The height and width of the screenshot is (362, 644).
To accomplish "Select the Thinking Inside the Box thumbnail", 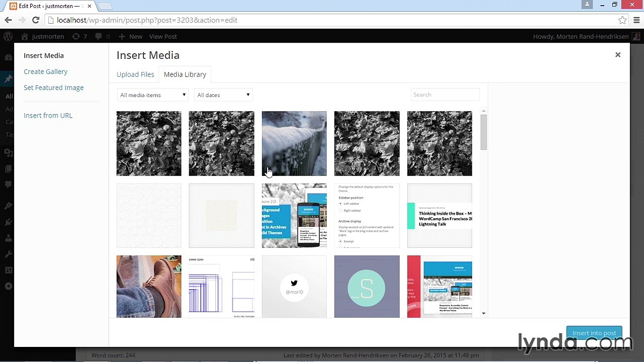I will [x=440, y=216].
